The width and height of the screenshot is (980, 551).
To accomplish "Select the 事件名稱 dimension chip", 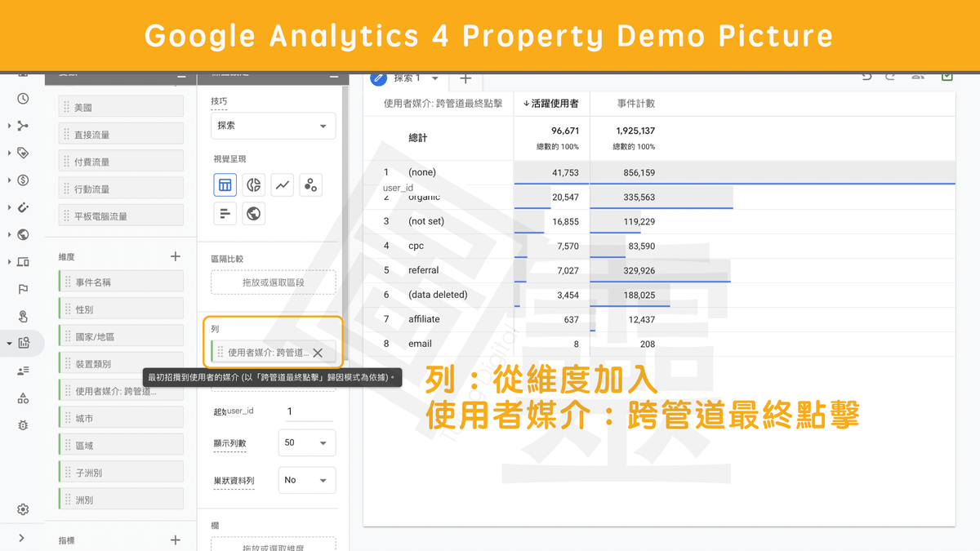I will [121, 282].
